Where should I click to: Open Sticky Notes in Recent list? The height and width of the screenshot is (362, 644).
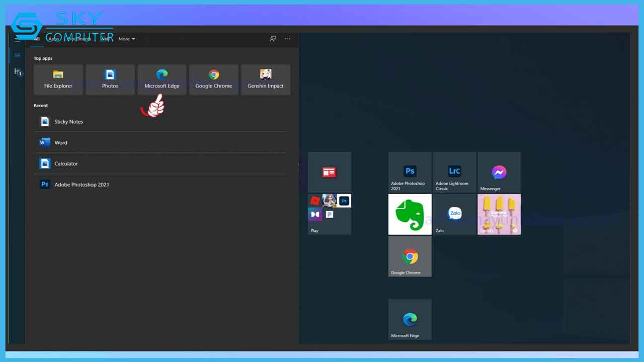pyautogui.click(x=160, y=122)
